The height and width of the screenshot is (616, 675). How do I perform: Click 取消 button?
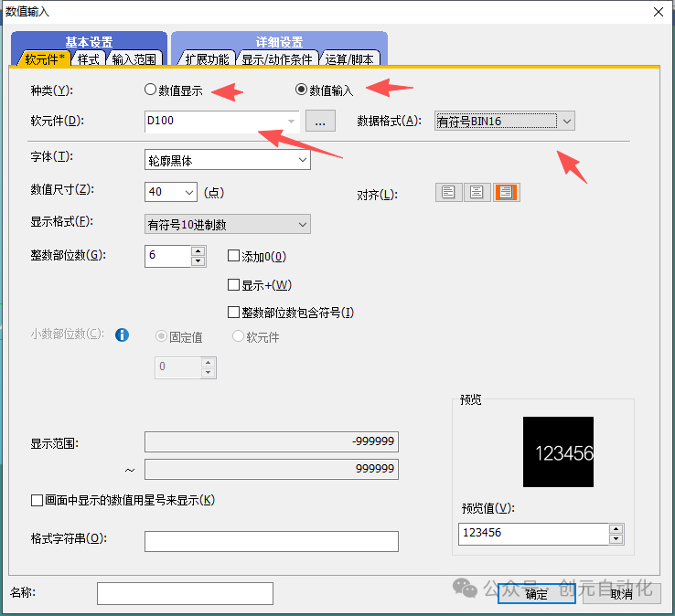622,594
